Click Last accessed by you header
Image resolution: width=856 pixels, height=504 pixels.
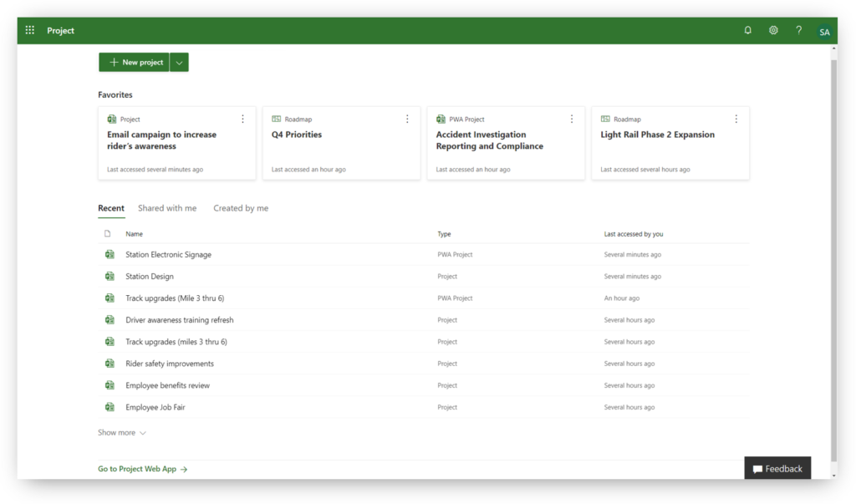click(634, 234)
